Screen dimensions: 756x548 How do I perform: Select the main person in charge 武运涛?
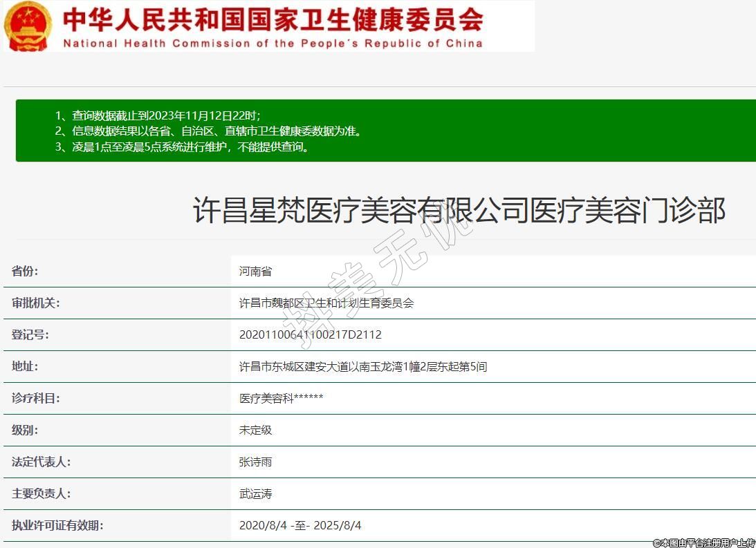coord(255,493)
